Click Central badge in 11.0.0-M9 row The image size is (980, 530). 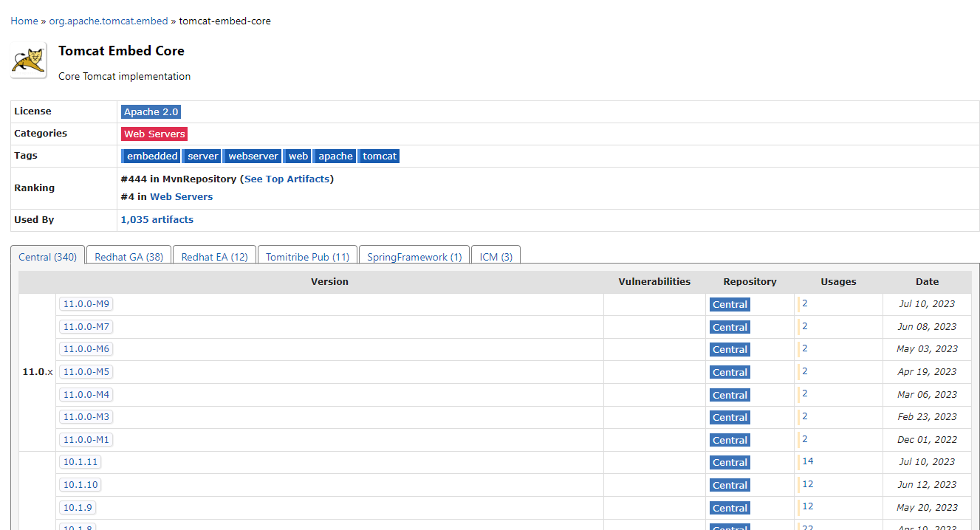pyautogui.click(x=730, y=304)
